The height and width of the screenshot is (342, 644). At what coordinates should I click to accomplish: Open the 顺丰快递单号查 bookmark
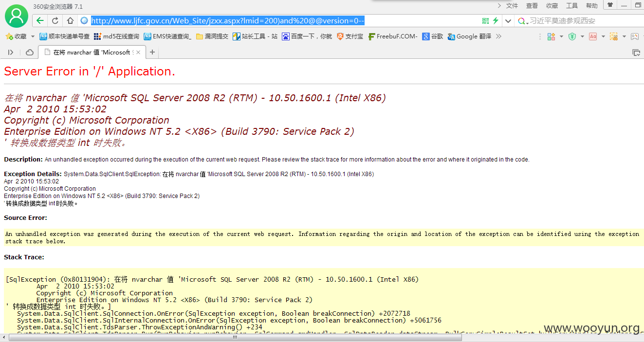click(x=65, y=36)
